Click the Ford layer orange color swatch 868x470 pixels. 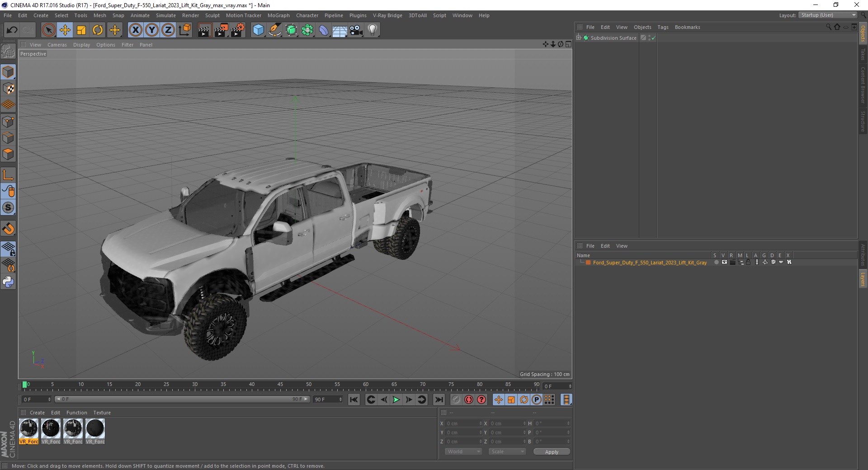(588, 262)
